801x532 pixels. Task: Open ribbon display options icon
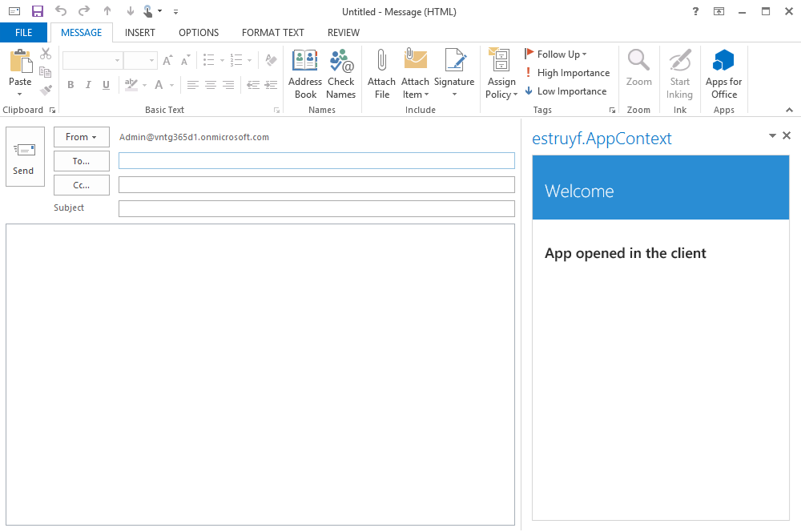(x=718, y=11)
